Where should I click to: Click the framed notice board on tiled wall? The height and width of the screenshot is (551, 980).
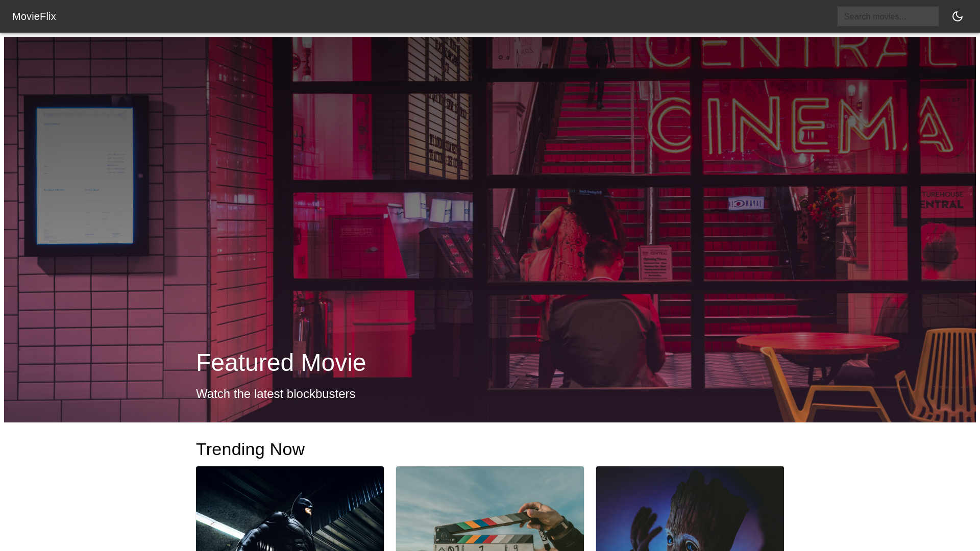point(86,176)
